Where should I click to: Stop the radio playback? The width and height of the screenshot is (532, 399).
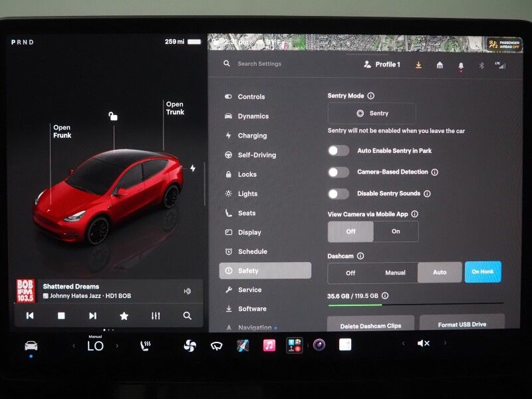61,316
